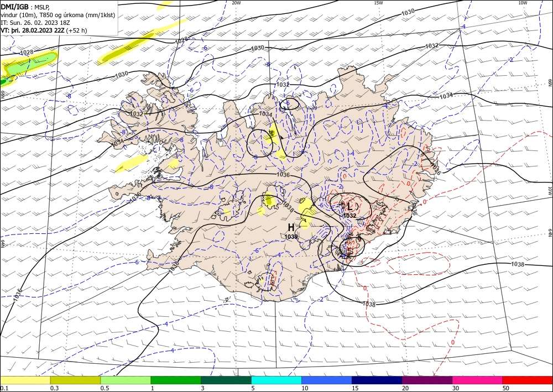
Task: Click the 'DMI/IGB : MSLP,' title text
Action: pos(25,6)
